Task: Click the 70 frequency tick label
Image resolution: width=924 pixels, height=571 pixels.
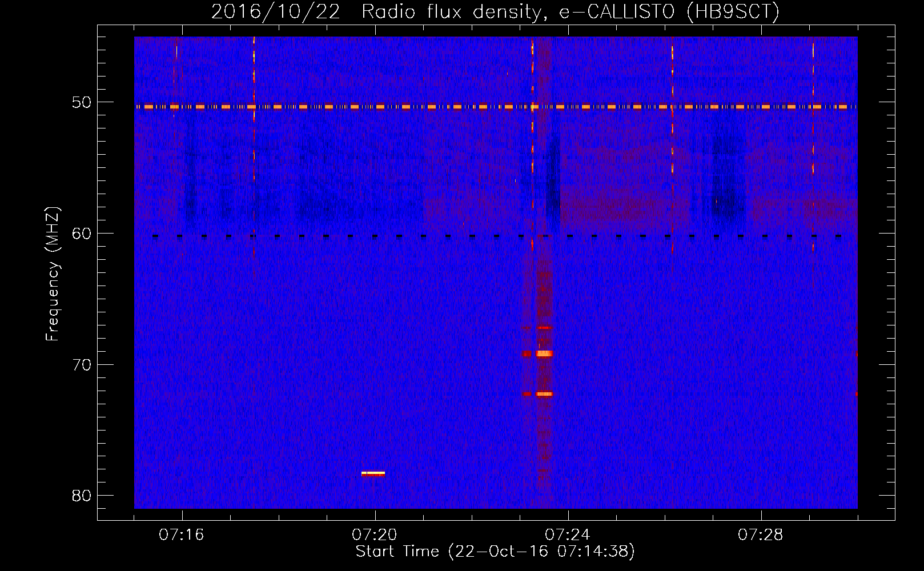Action: (x=82, y=365)
